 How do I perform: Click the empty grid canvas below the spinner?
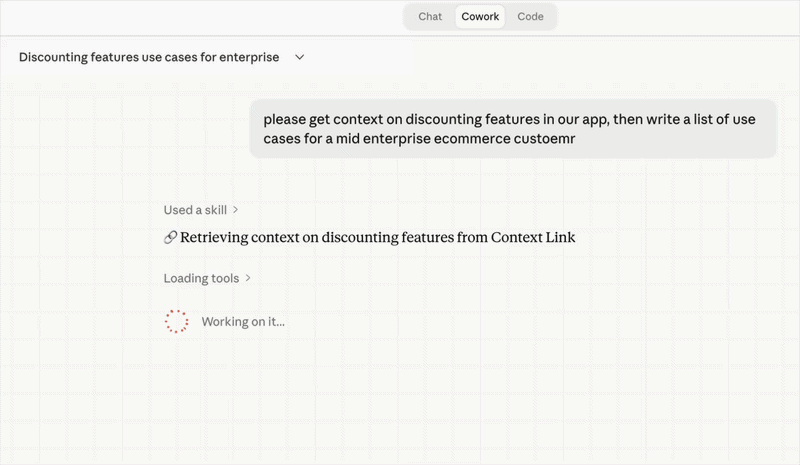coord(400,400)
